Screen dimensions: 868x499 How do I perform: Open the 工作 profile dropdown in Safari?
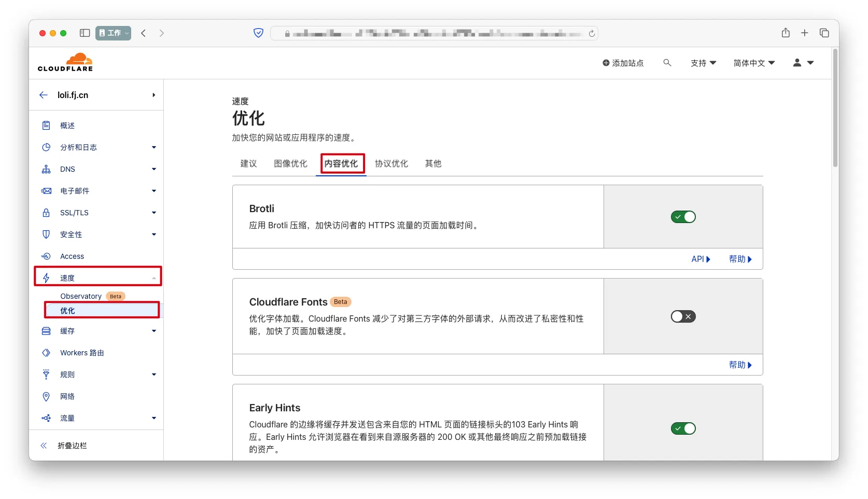(x=113, y=33)
